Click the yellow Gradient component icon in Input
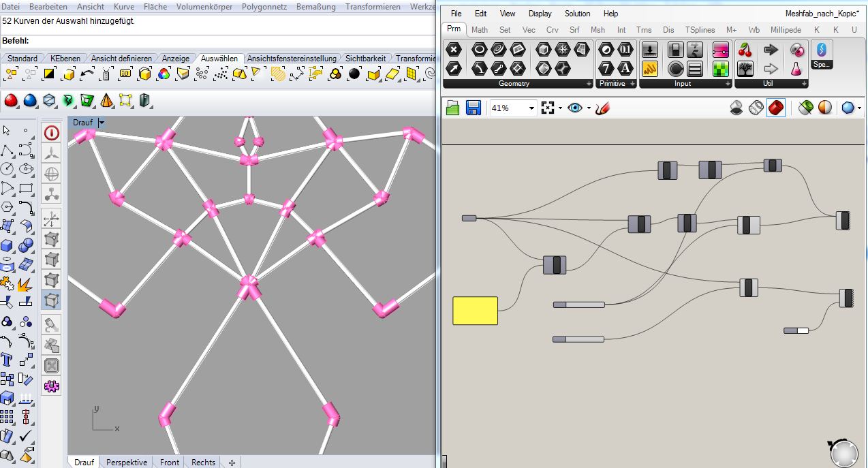 coord(650,68)
